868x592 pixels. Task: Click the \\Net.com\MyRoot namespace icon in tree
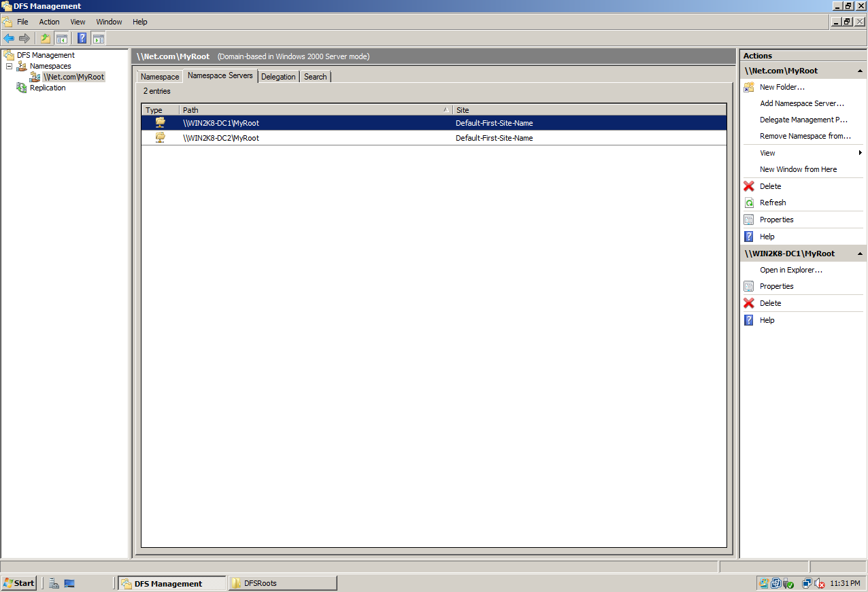point(35,77)
